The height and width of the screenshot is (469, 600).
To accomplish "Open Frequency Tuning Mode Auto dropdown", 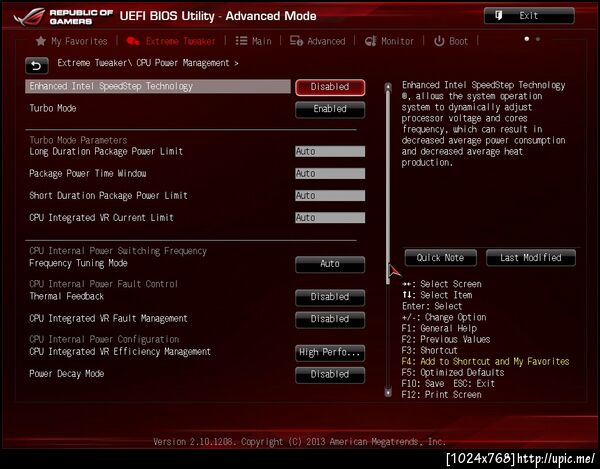I will click(x=330, y=264).
